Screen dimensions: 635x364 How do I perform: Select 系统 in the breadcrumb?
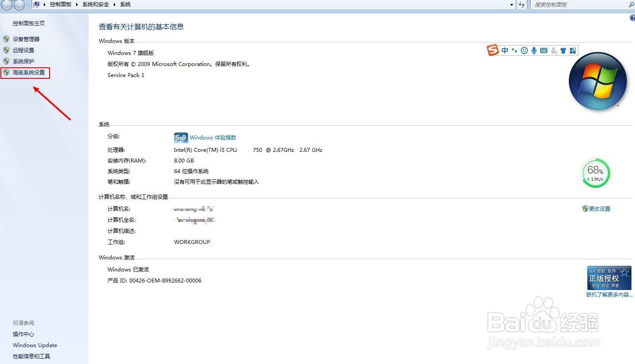click(x=125, y=4)
